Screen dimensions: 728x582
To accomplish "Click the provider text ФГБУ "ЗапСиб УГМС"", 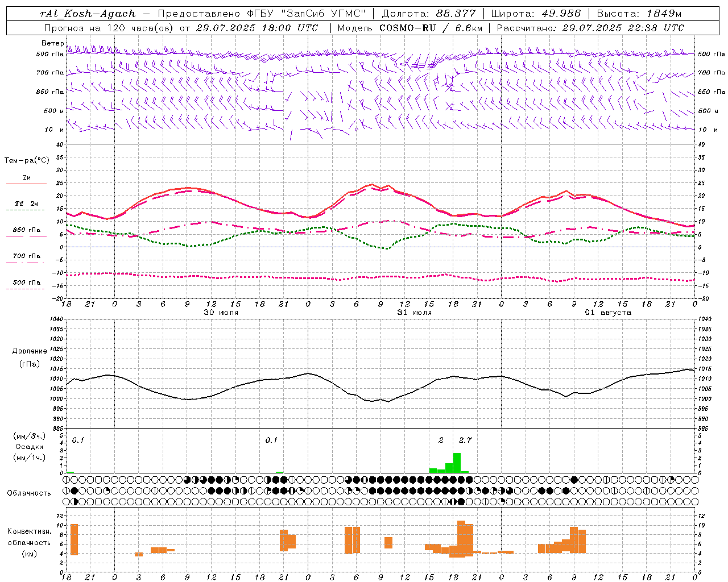I will pos(307,14).
